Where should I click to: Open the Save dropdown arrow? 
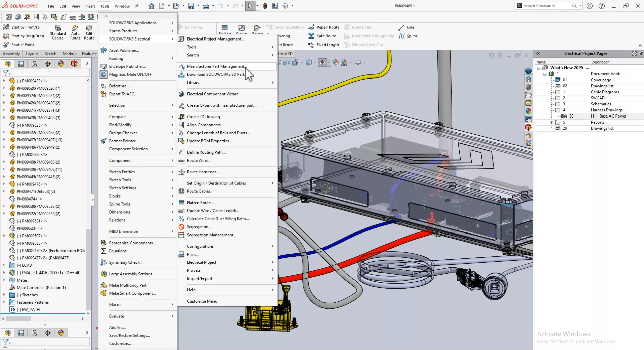[x=198, y=6]
